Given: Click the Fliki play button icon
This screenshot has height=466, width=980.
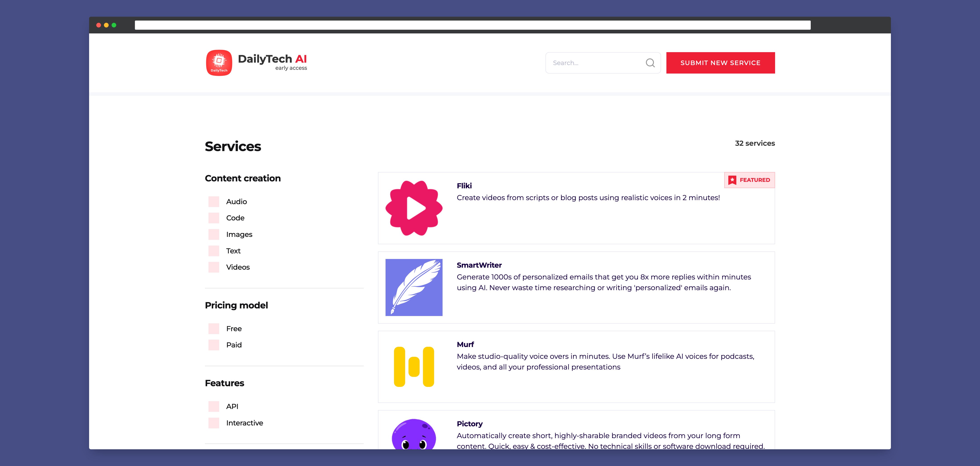Looking at the screenshot, I should point(415,208).
